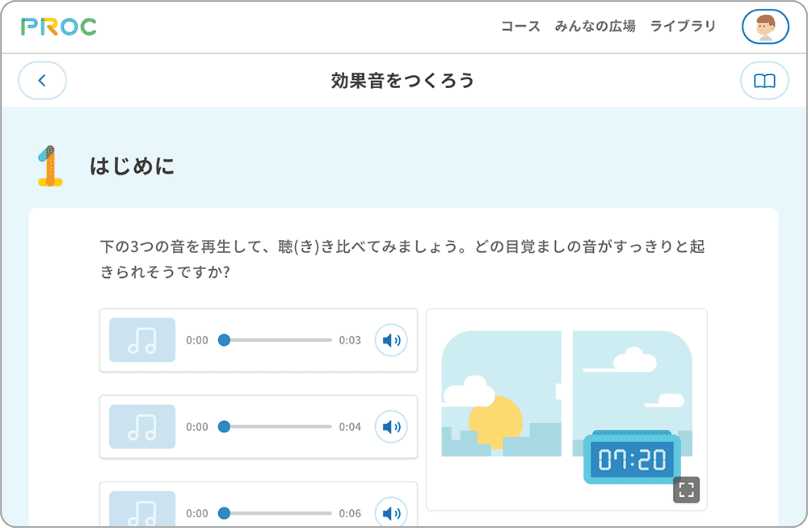Image resolution: width=808 pixels, height=528 pixels.
Task: Open みんなの広場 menu item
Action: [x=595, y=26]
